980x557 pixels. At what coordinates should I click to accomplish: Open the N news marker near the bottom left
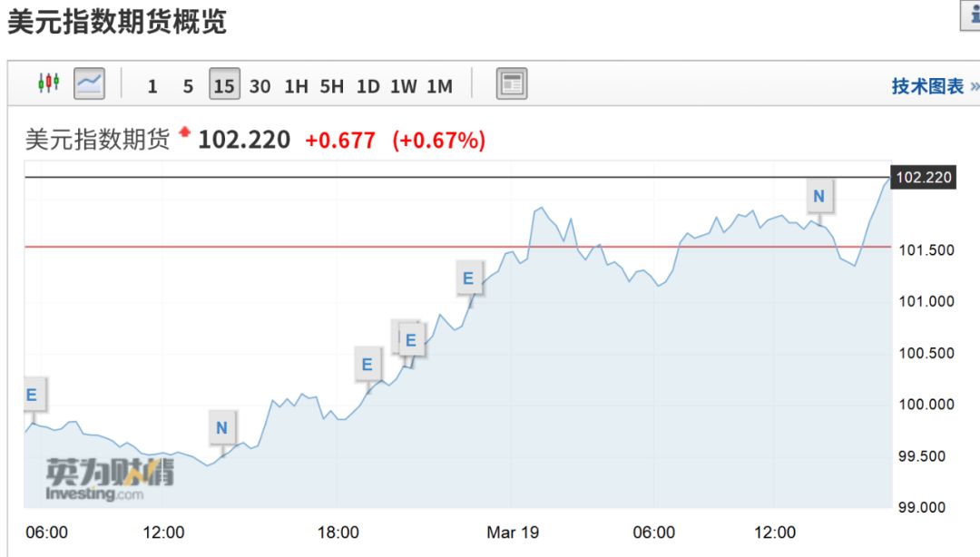(222, 427)
